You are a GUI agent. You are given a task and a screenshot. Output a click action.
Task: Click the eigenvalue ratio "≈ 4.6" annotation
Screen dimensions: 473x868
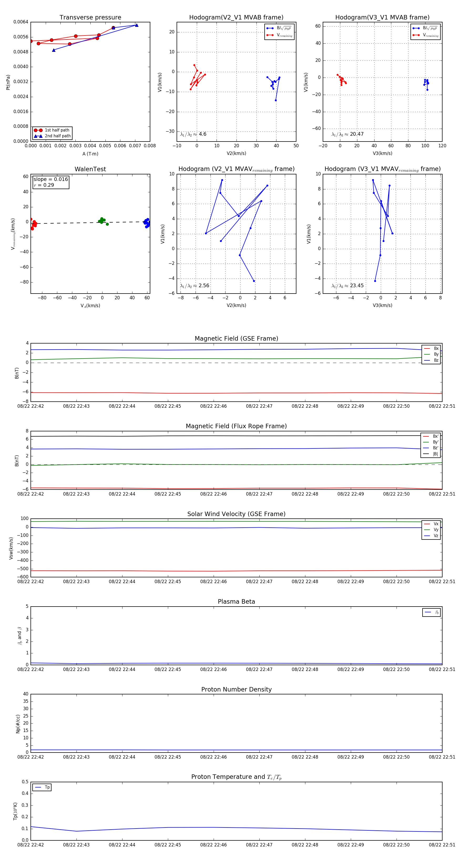click(x=193, y=134)
